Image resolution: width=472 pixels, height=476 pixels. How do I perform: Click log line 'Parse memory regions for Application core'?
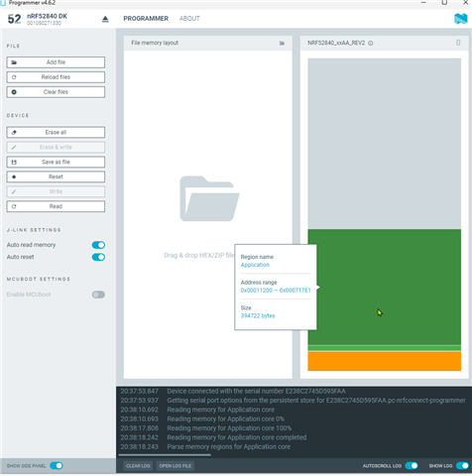[228, 446]
